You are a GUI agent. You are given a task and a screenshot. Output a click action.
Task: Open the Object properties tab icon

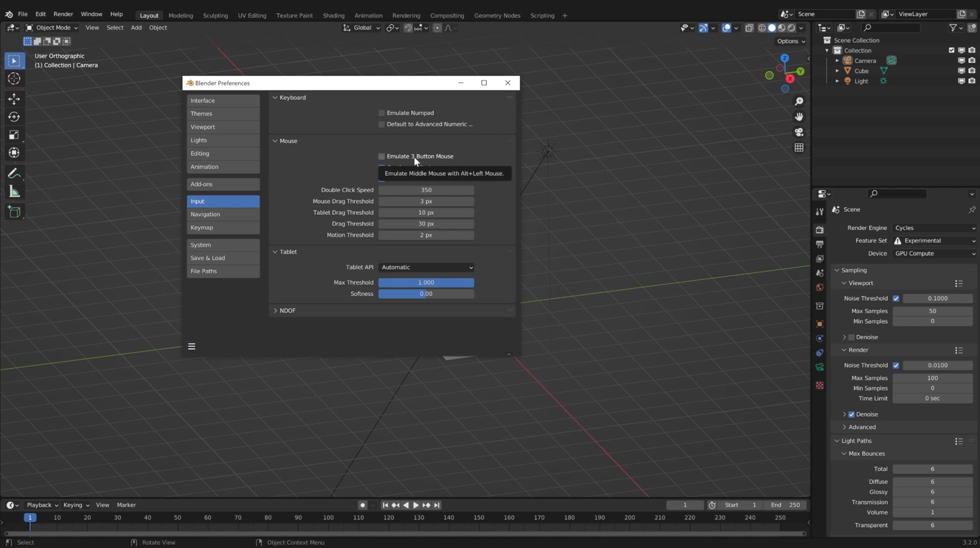pos(820,324)
